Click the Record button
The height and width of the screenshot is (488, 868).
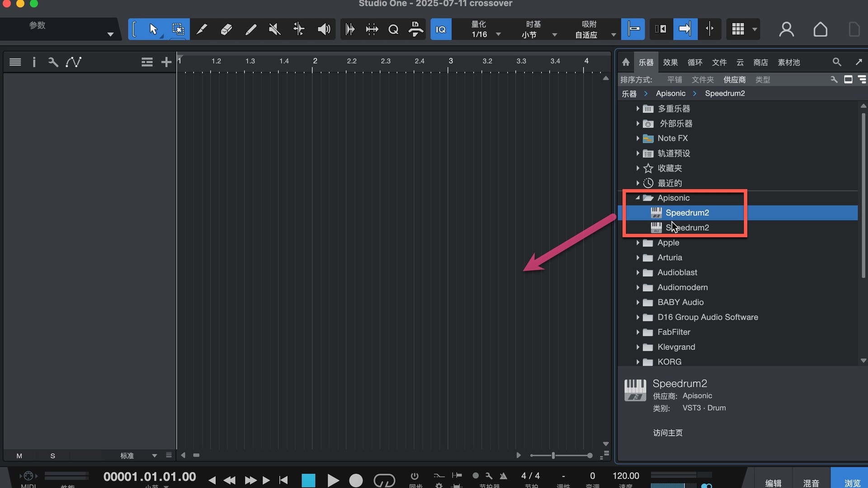click(356, 480)
